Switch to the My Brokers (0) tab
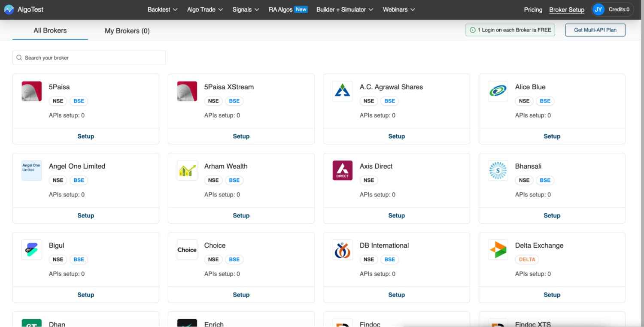 pos(127,31)
